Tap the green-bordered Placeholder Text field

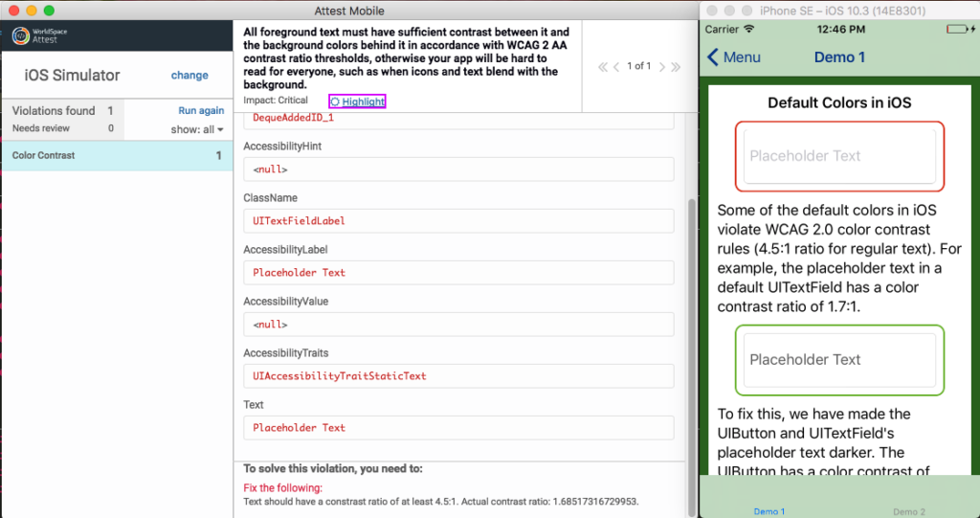click(x=839, y=360)
